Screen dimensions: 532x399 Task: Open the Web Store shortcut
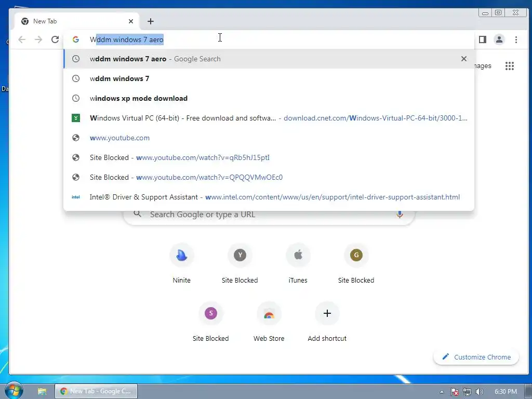pos(269,322)
